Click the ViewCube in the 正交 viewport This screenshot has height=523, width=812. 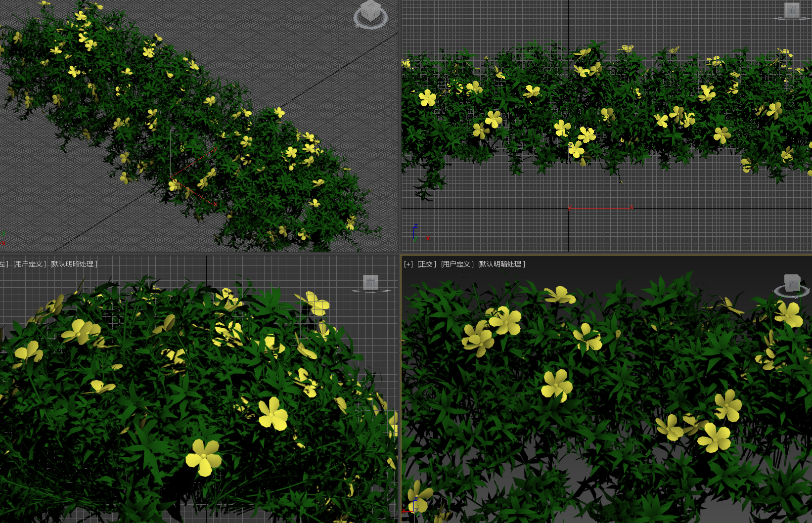(792, 286)
